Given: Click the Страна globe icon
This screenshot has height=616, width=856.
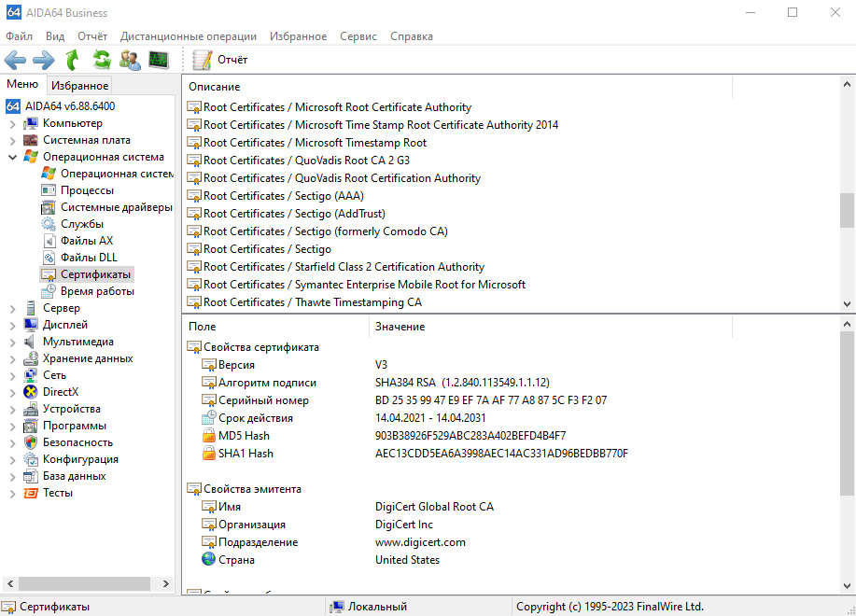Looking at the screenshot, I should tap(208, 559).
